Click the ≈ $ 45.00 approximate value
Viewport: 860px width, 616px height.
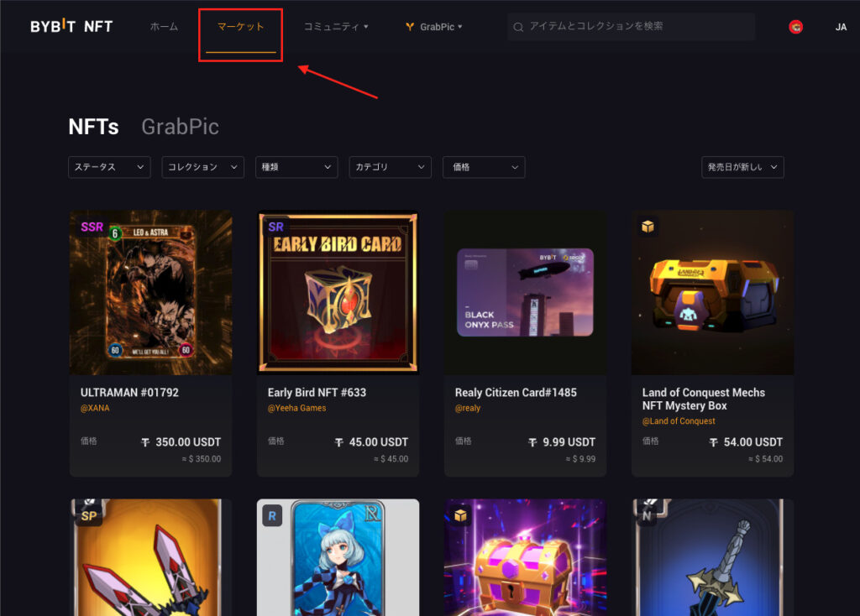pos(391,459)
